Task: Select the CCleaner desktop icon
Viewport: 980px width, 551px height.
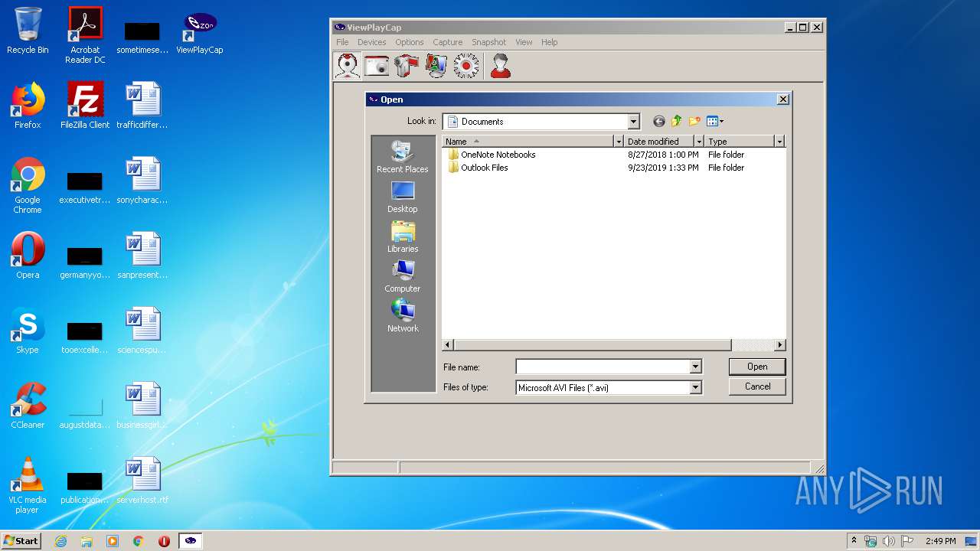Action: [28, 406]
